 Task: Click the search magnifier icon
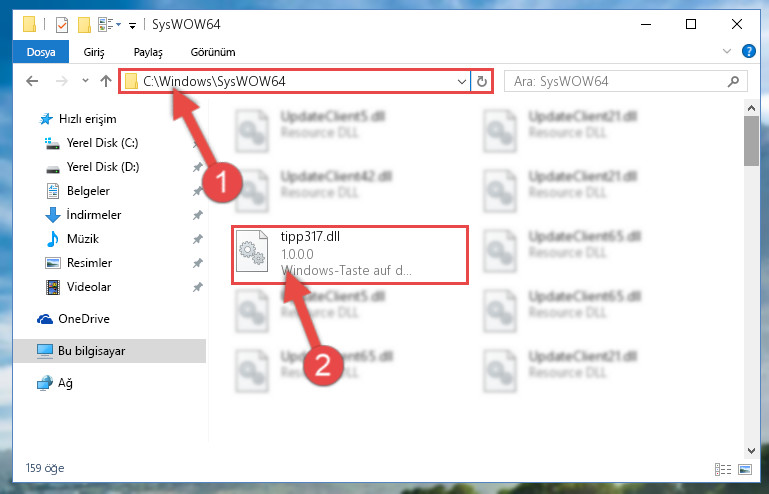[x=733, y=81]
